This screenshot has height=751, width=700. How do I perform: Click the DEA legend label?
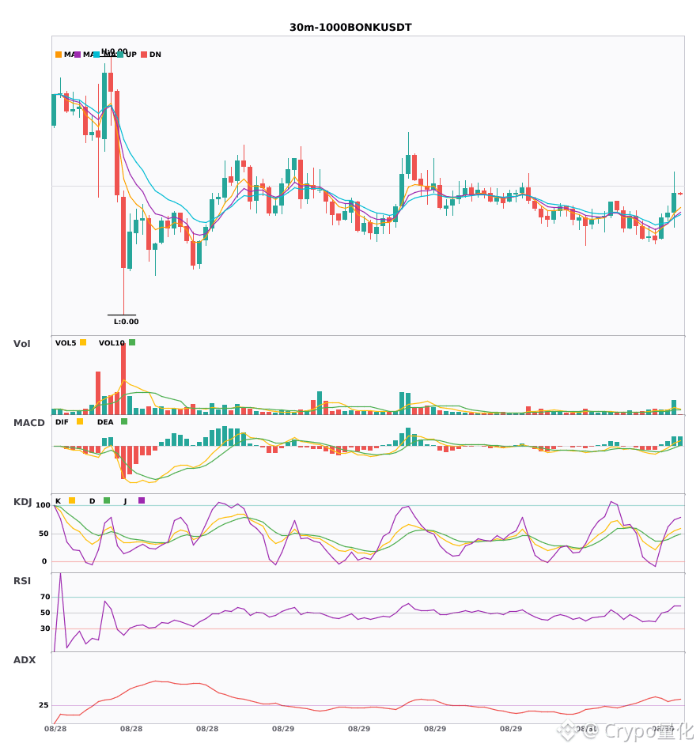tap(105, 422)
